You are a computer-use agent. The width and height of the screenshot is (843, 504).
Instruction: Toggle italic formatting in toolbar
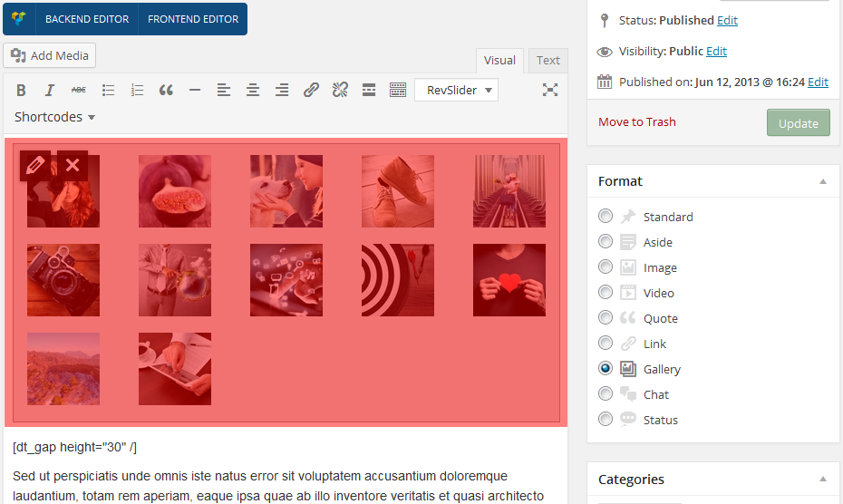pos(50,90)
